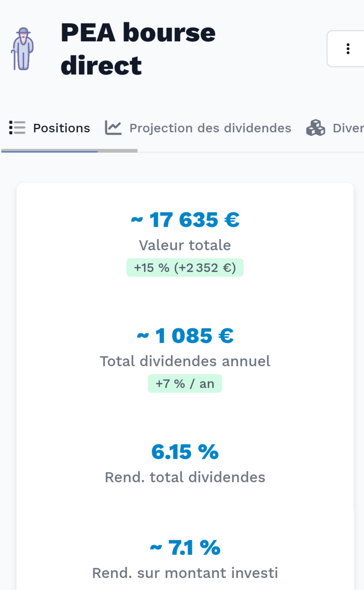
Task: Switch to the Positions tab label
Action: 61,128
